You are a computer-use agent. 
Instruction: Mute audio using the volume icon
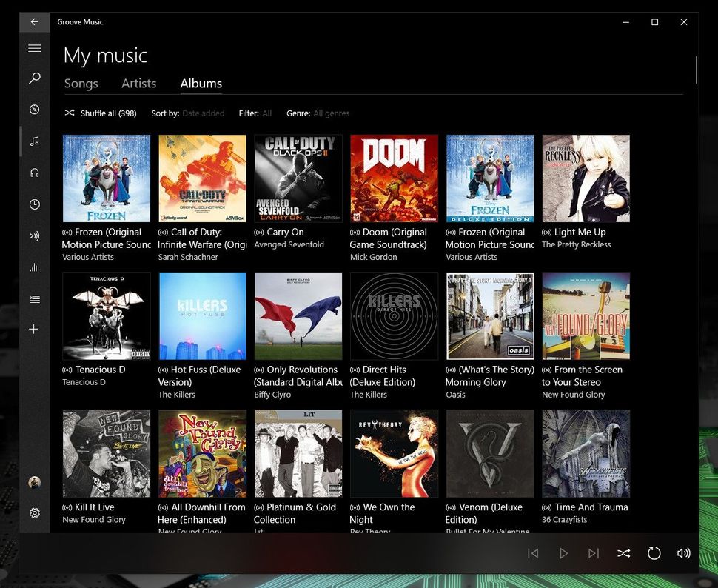pyautogui.click(x=683, y=552)
